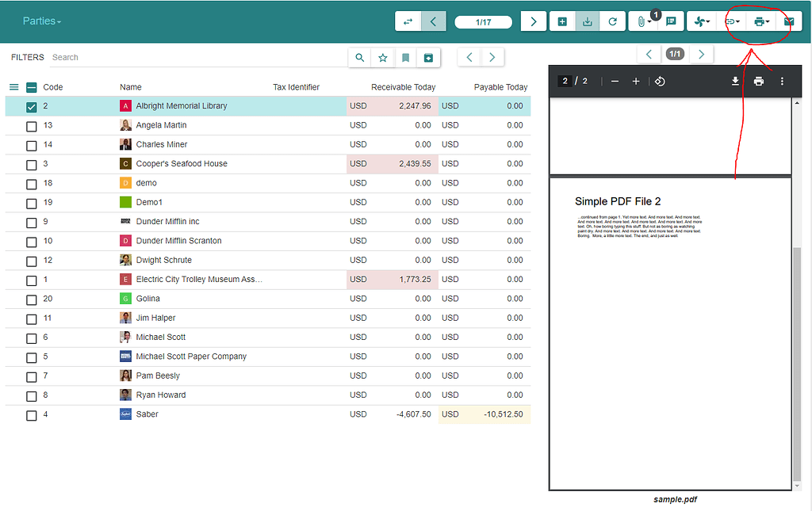Screen dimensions: 812x511
Task: Select all parties with the header checkbox
Action: pyautogui.click(x=32, y=87)
